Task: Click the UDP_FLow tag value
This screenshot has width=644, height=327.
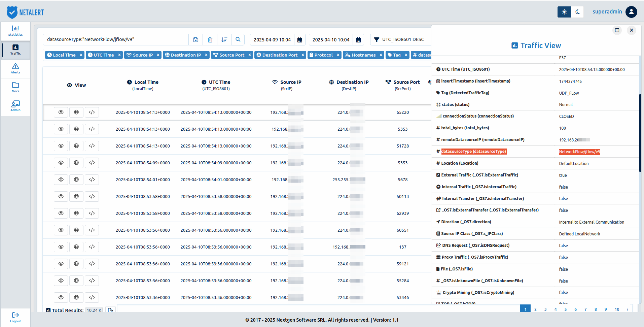Action: 569,93
